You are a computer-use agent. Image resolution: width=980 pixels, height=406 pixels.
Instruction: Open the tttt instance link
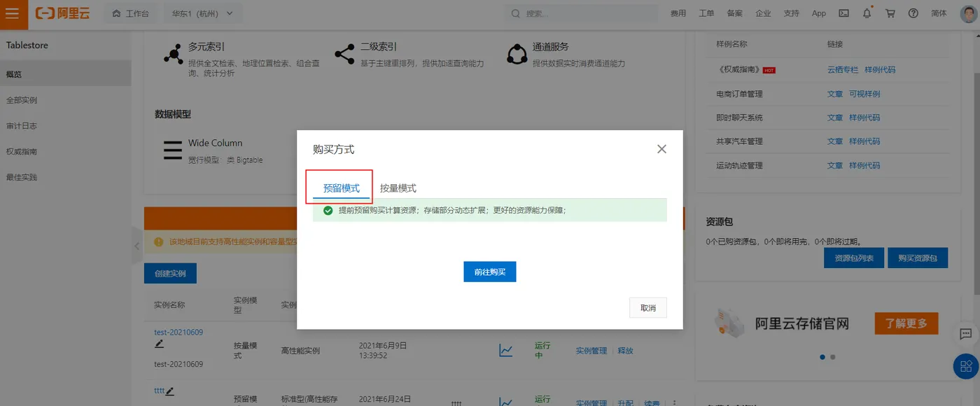coord(159,391)
